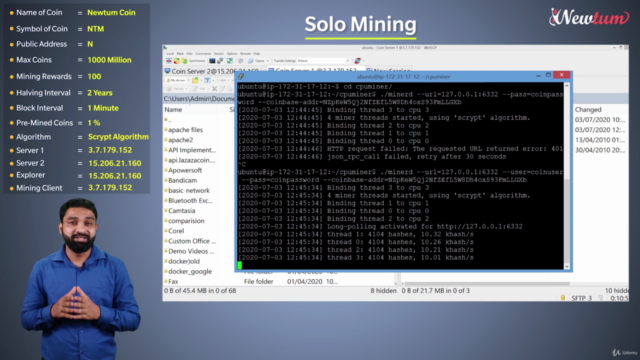Click the Edit button in local panel

click(x=200, y=89)
